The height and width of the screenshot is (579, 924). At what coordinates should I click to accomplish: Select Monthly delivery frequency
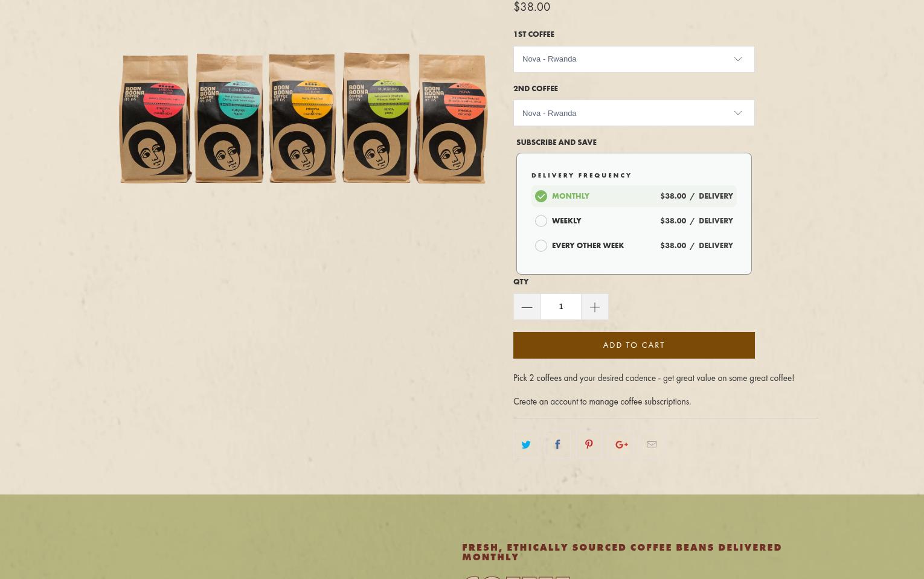[x=541, y=196]
